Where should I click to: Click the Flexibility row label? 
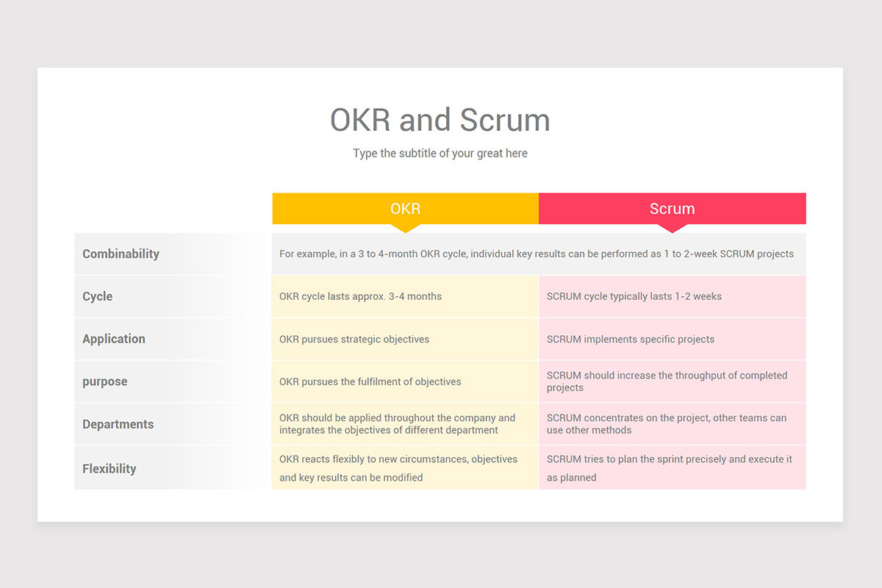(x=110, y=468)
